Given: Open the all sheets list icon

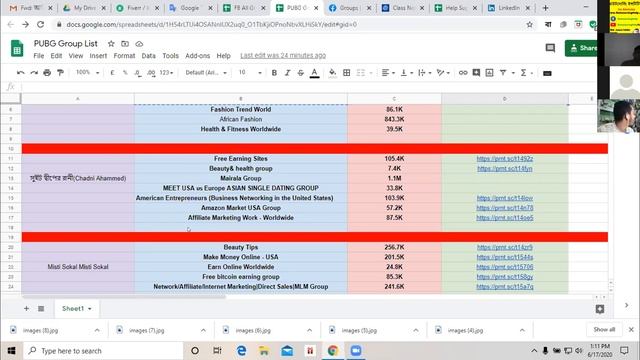Looking at the screenshot, I should pyautogui.click(x=41, y=309).
